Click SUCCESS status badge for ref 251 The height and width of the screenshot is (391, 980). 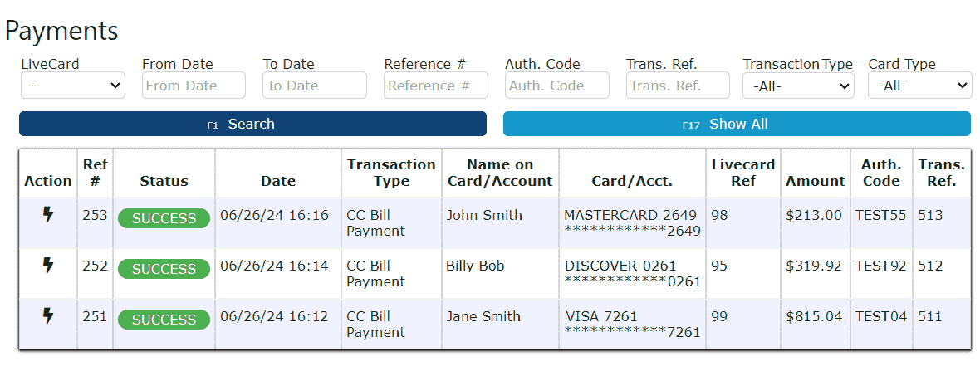(x=164, y=320)
